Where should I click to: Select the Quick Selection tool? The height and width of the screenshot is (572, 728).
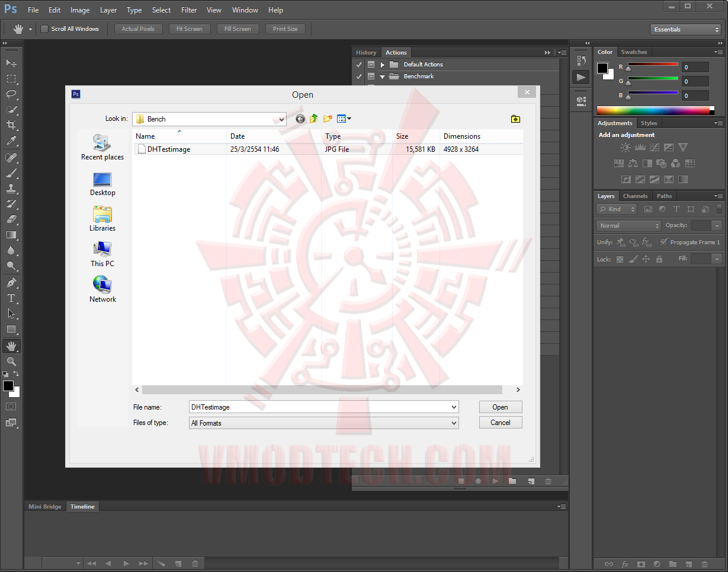(11, 110)
